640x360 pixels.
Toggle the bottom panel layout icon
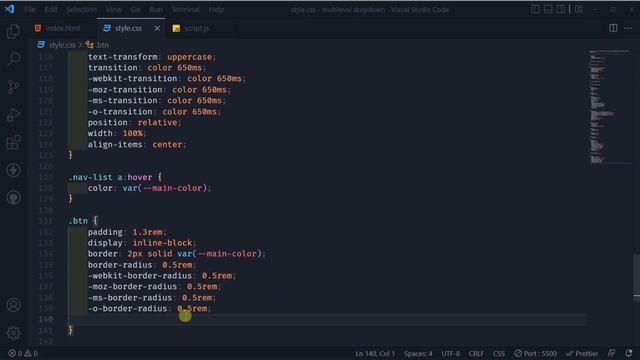548,9
